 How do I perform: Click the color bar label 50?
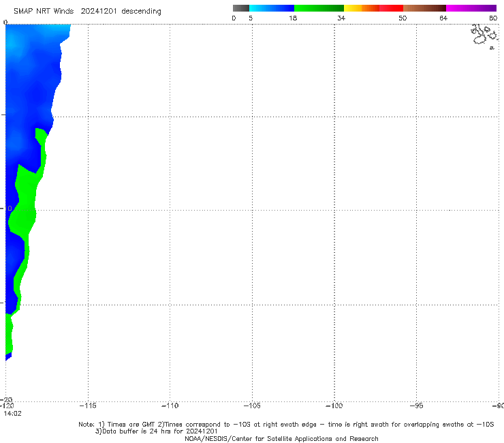[x=403, y=18]
